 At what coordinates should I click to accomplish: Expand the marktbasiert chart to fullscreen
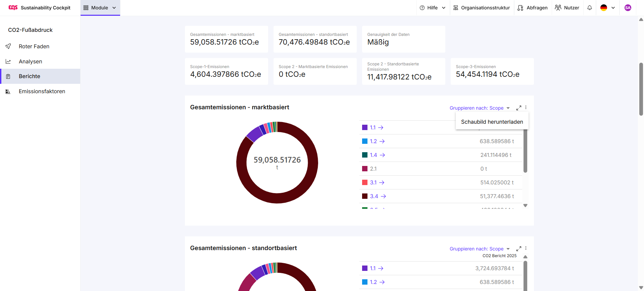(x=519, y=108)
